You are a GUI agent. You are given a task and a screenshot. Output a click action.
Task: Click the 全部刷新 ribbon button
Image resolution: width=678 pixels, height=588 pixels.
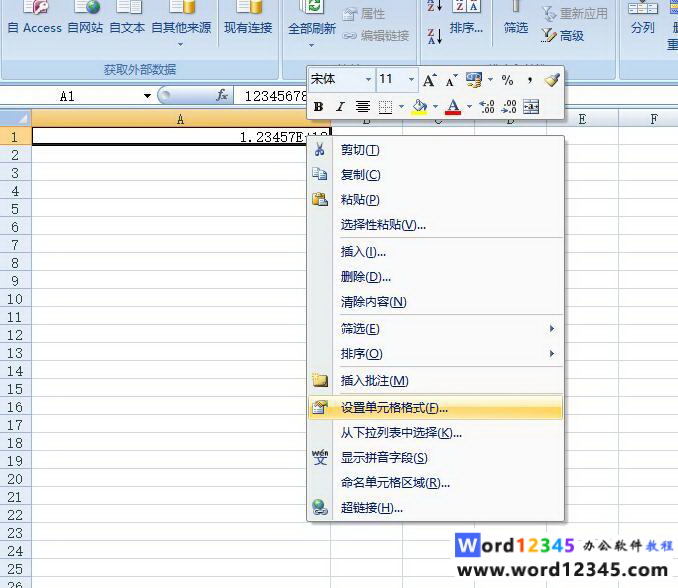[312, 28]
